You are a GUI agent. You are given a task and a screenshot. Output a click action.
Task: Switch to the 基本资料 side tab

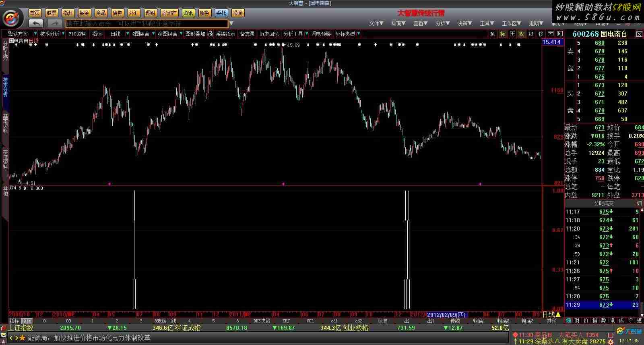tap(5, 123)
